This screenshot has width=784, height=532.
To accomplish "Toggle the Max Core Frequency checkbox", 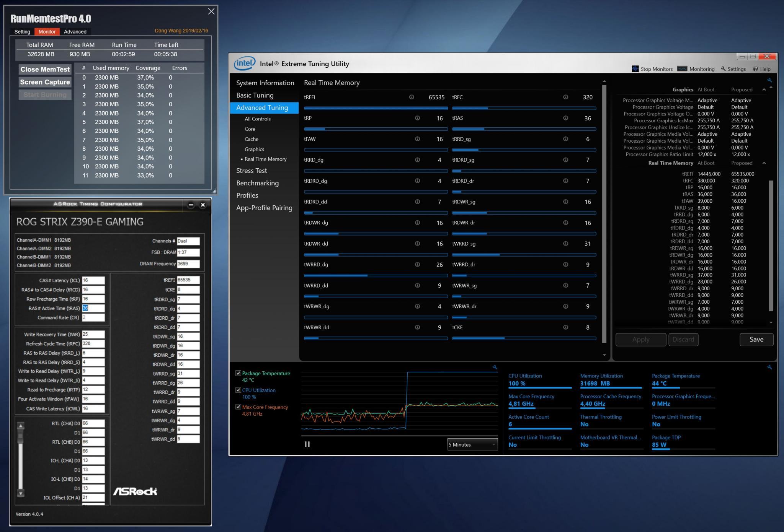I will pos(238,407).
